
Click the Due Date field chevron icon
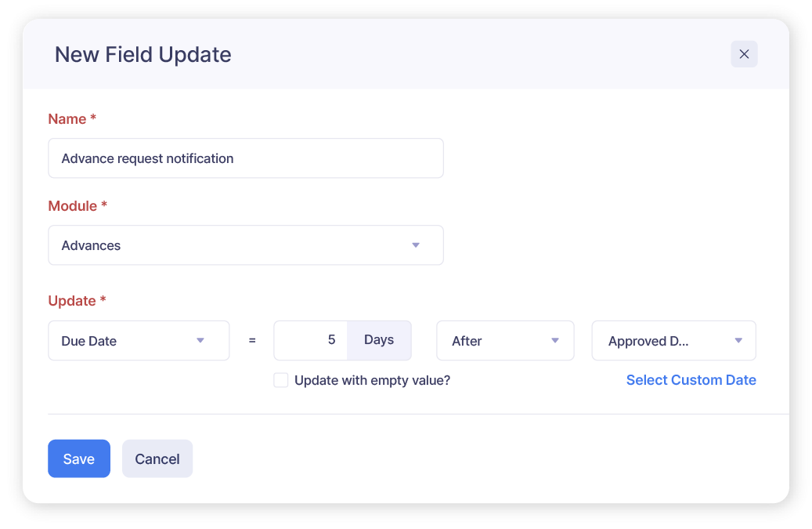click(x=200, y=340)
